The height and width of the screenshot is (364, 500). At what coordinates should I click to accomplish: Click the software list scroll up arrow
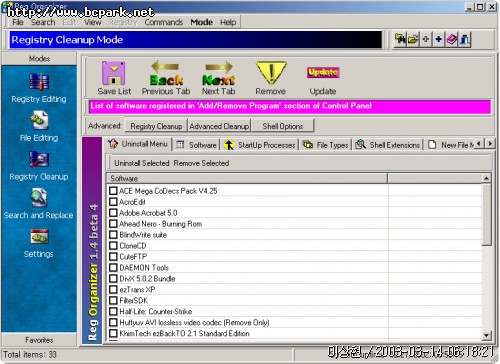pos(486,178)
